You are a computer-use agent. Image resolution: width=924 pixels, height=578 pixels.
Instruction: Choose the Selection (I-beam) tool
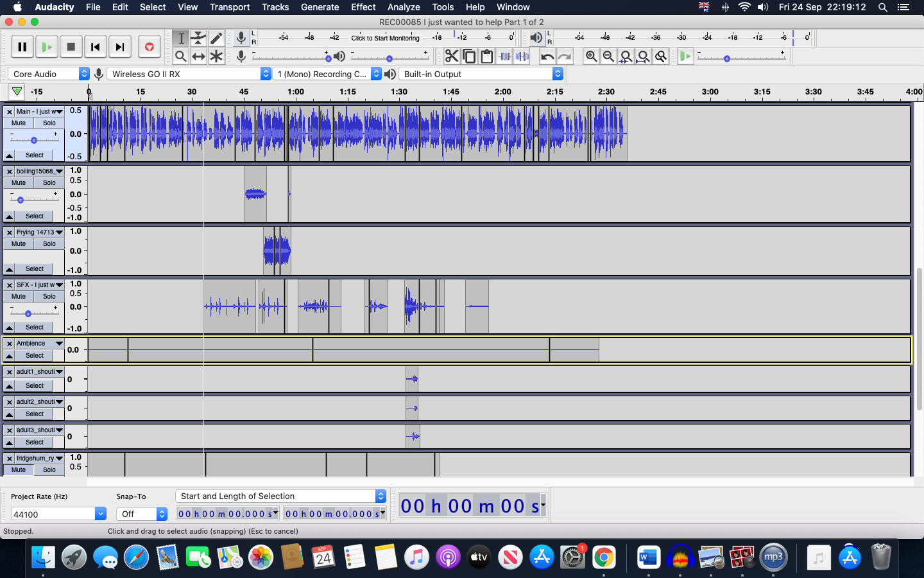tap(181, 39)
